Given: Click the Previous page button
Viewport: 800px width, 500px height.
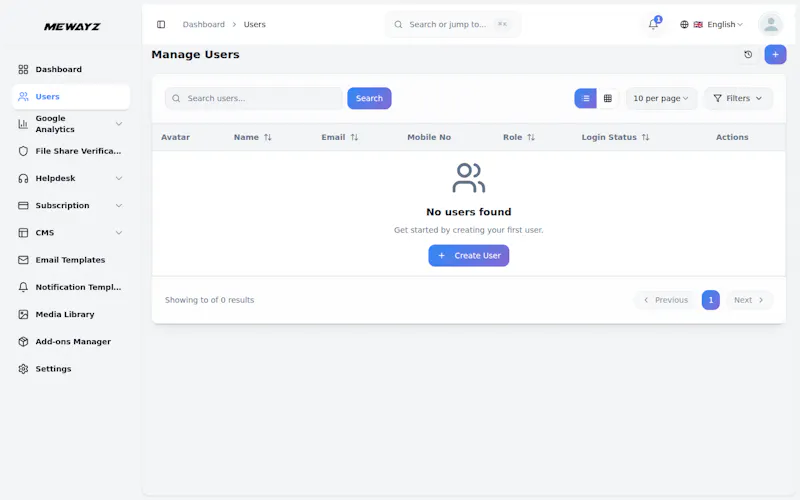Looking at the screenshot, I should [x=666, y=300].
